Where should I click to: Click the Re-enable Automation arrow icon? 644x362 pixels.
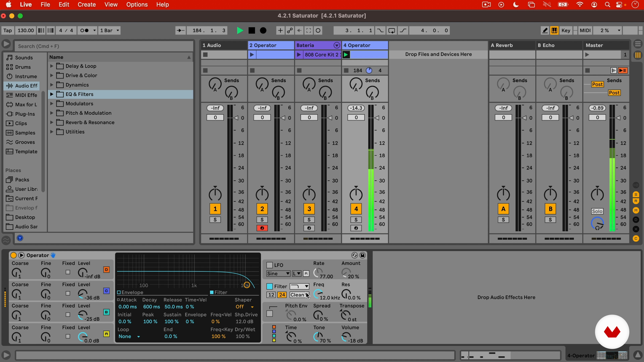click(299, 31)
